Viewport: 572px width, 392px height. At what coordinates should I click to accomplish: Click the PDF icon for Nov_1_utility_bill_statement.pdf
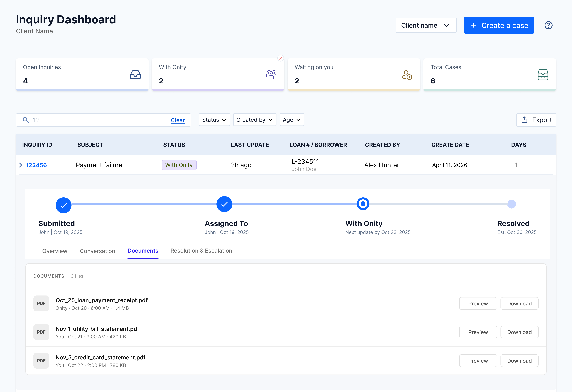(x=41, y=332)
